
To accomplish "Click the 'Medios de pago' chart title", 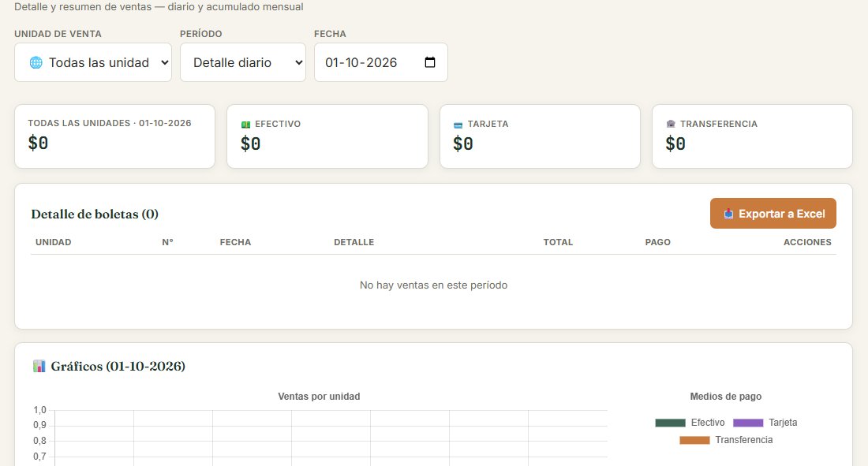I will pyautogui.click(x=726, y=397).
